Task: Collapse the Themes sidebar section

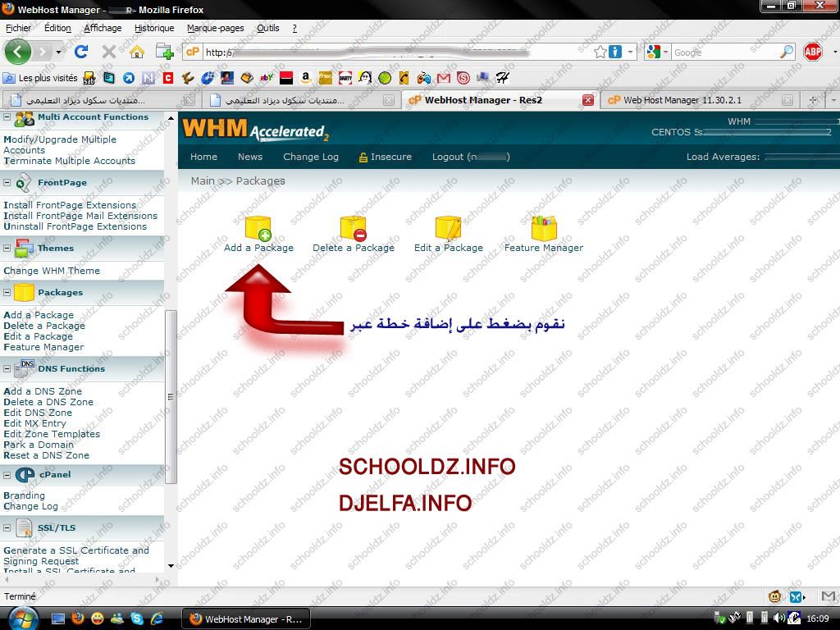Action: [x=7, y=248]
